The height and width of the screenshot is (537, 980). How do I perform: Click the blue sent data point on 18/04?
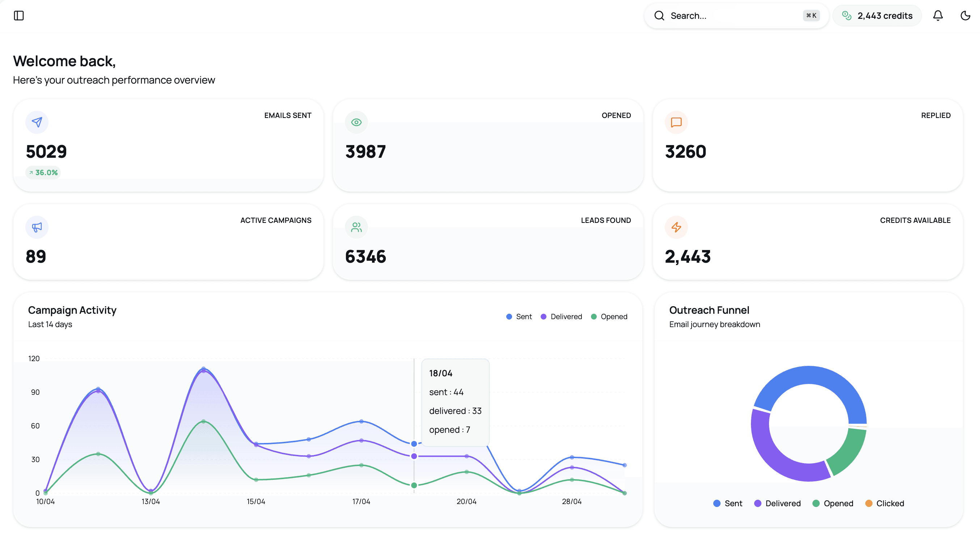click(414, 443)
